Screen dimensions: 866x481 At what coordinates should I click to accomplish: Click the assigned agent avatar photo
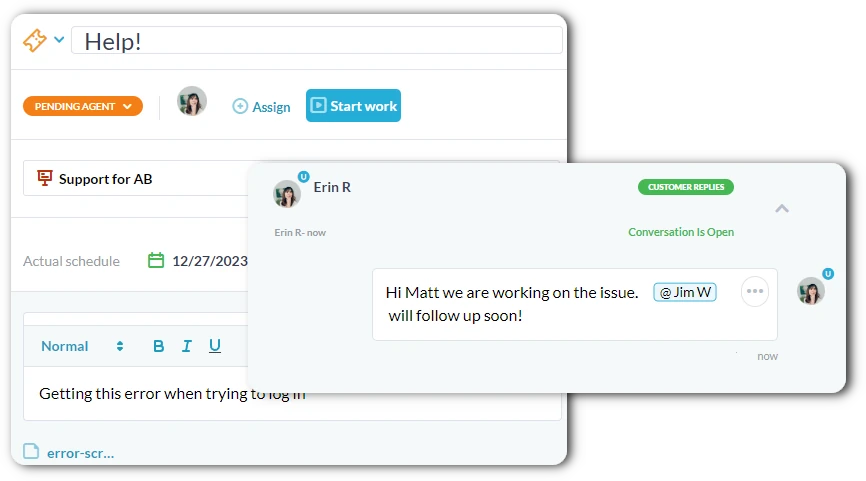point(192,101)
